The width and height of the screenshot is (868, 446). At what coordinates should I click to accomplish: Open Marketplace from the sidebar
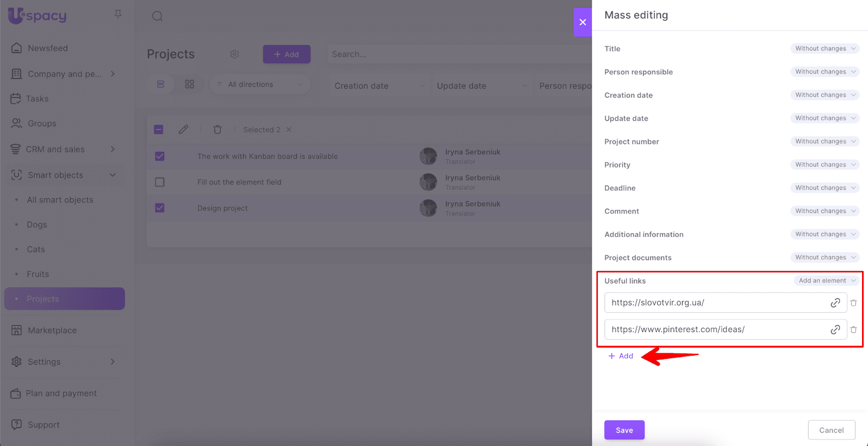(x=52, y=331)
